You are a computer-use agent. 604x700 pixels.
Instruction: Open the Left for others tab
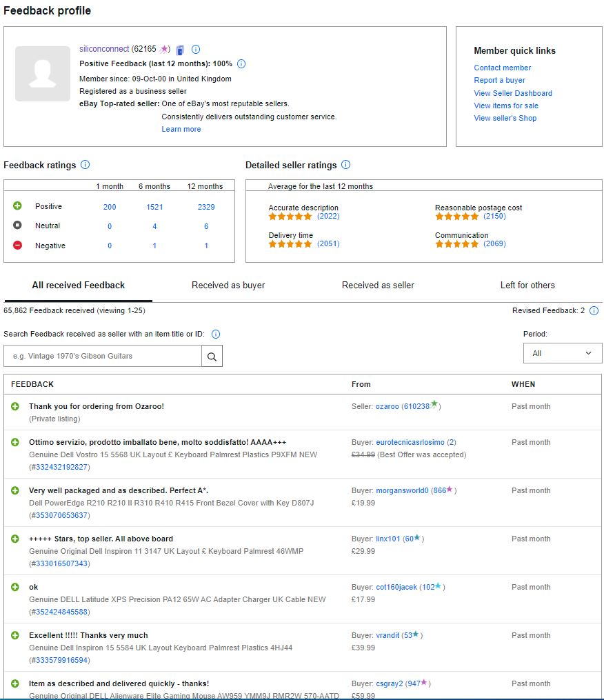(527, 286)
